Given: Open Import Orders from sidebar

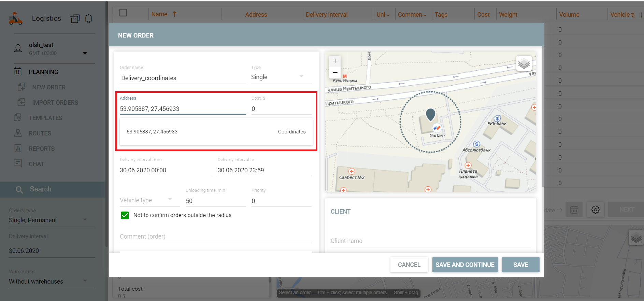Looking at the screenshot, I should 55,103.
